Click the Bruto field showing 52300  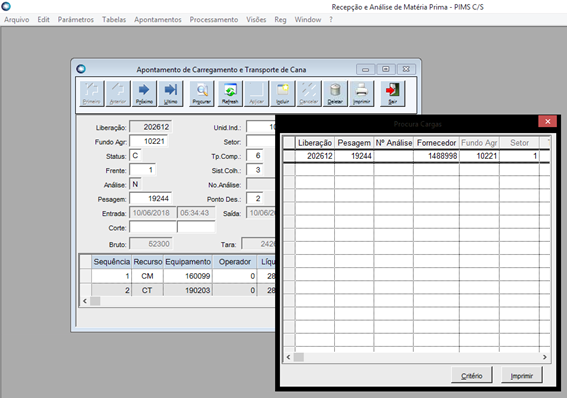150,244
